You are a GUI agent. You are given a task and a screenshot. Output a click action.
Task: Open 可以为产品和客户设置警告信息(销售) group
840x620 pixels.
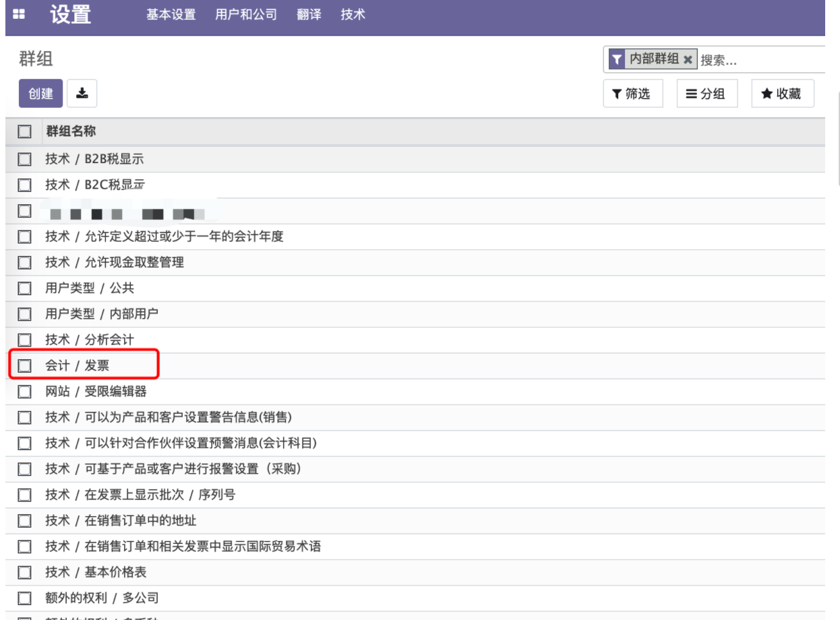[169, 417]
